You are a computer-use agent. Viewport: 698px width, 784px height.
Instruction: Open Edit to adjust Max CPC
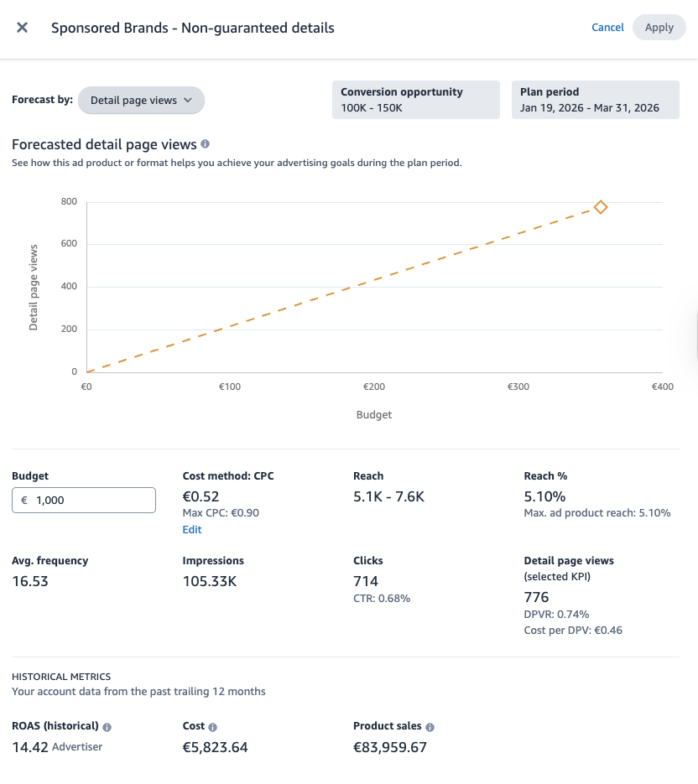[x=191, y=529]
